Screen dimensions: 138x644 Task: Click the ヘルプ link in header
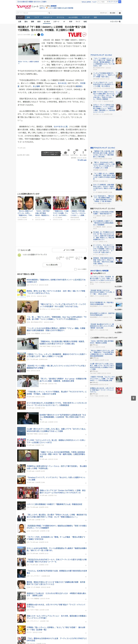click(x=94, y=2)
